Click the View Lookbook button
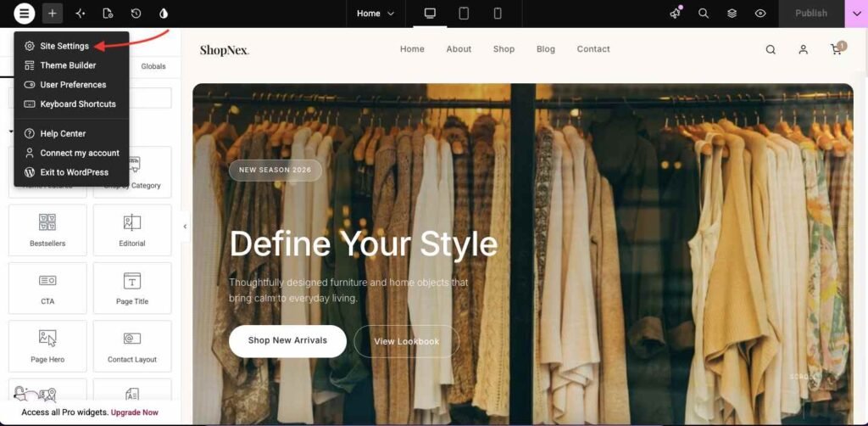868x426 pixels. [x=407, y=341]
